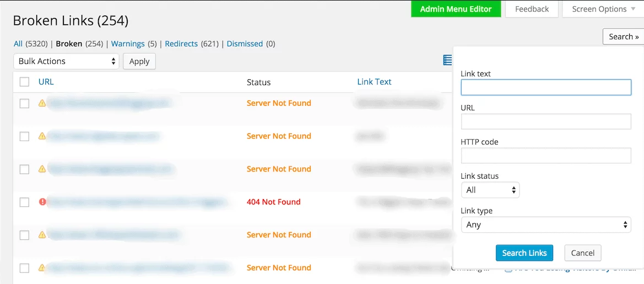Click the red error icon in 404 row
Image resolution: width=644 pixels, height=284 pixels.
(42, 202)
